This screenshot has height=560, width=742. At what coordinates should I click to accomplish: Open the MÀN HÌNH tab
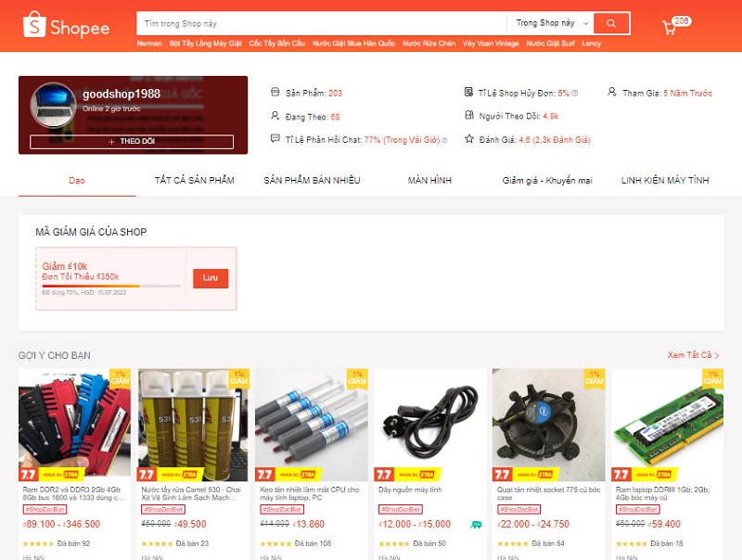point(429,180)
